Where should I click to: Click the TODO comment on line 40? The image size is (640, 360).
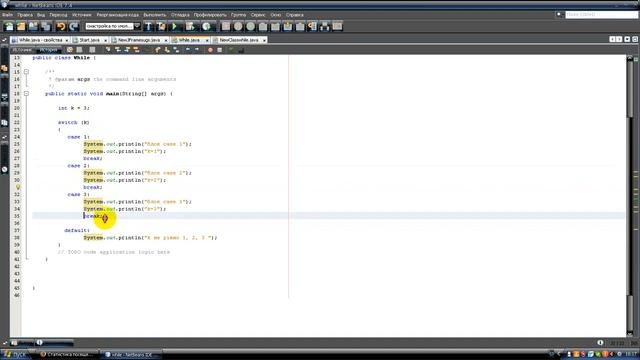click(113, 252)
